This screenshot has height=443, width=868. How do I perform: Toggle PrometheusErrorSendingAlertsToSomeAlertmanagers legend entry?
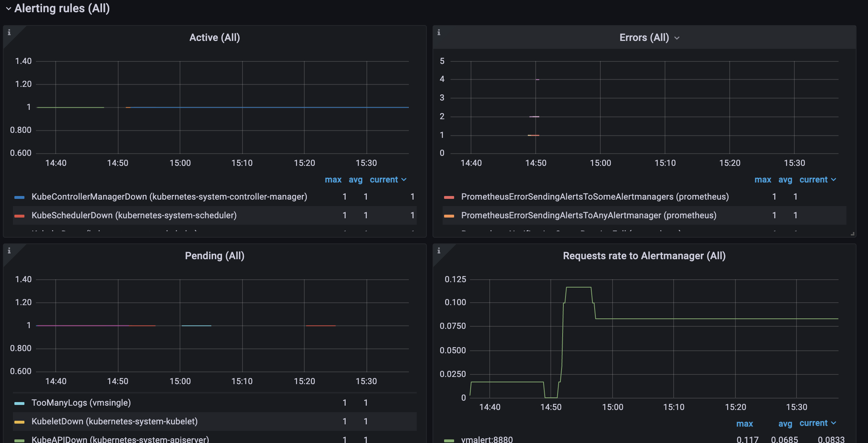tap(595, 197)
